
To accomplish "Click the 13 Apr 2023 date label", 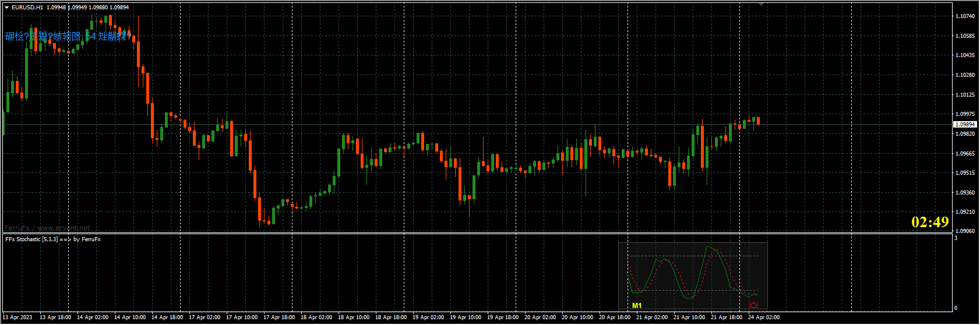I will pos(17,317).
